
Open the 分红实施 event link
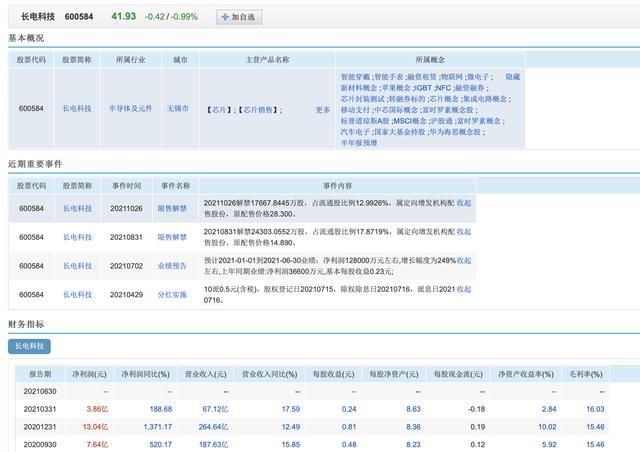pyautogui.click(x=172, y=294)
